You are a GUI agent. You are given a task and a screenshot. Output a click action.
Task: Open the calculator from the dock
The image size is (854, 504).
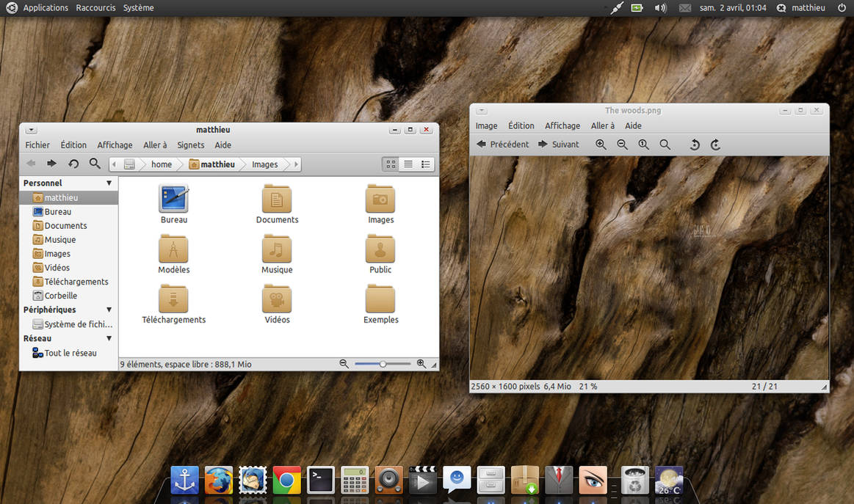click(355, 480)
